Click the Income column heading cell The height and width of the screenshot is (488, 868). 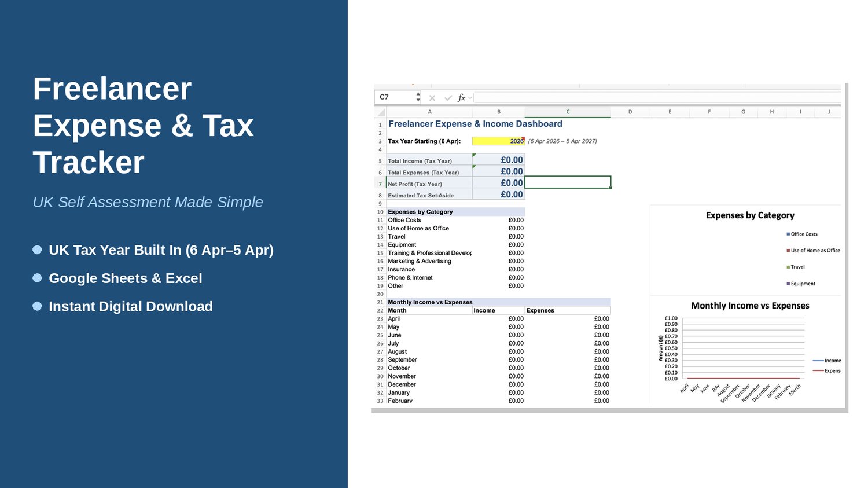click(499, 310)
